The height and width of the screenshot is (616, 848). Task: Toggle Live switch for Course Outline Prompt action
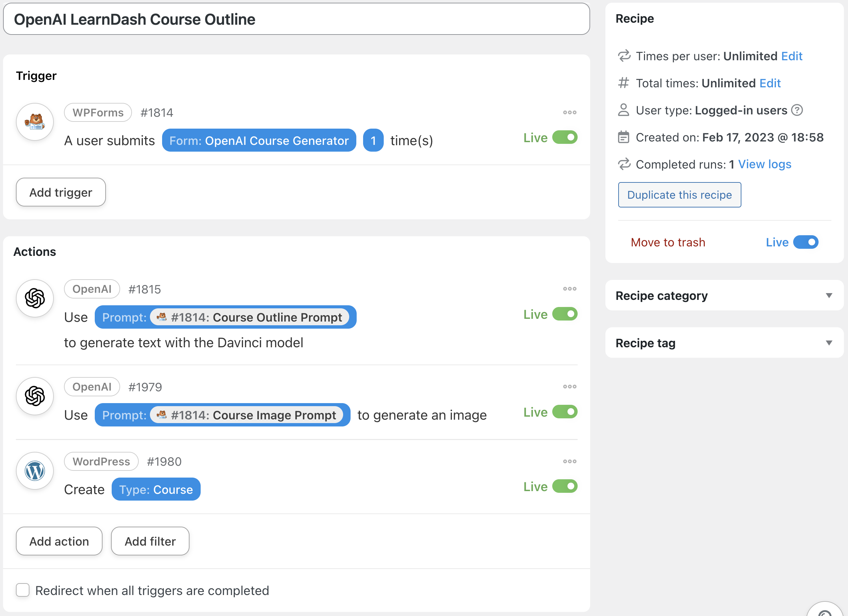click(x=564, y=314)
